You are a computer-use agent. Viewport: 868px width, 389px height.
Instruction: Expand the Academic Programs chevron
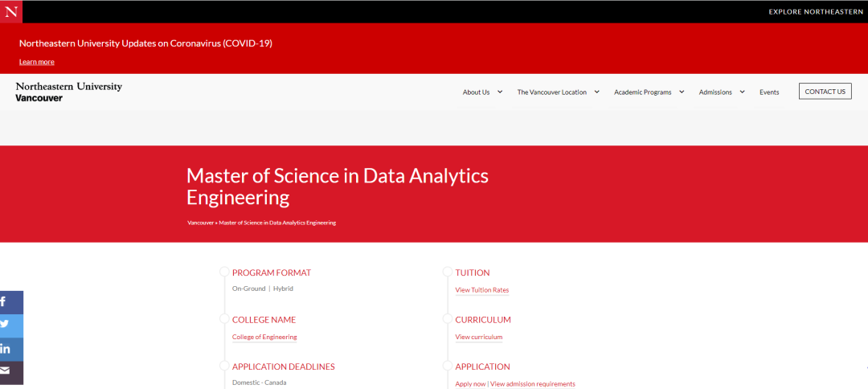[x=682, y=92]
